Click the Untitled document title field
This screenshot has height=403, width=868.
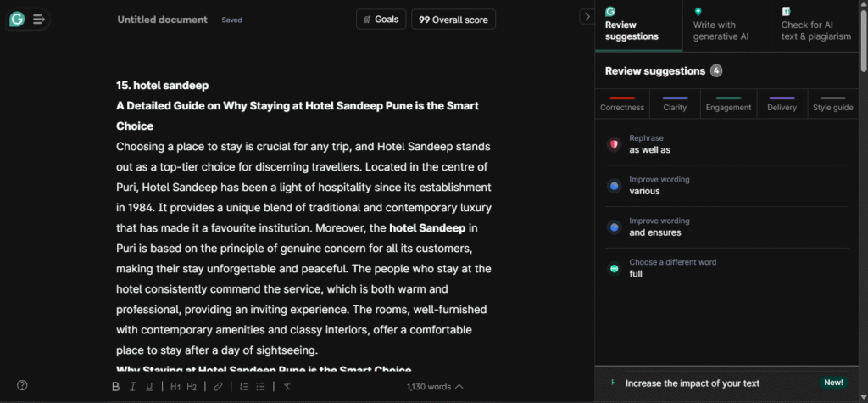click(162, 20)
